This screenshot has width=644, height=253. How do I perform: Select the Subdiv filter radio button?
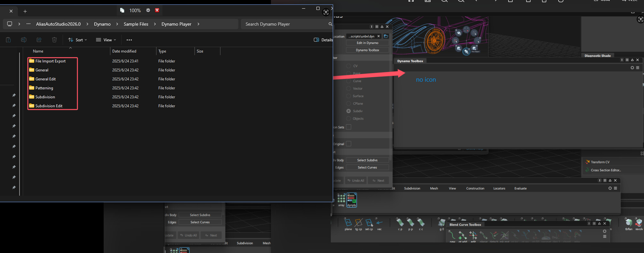pyautogui.click(x=348, y=111)
